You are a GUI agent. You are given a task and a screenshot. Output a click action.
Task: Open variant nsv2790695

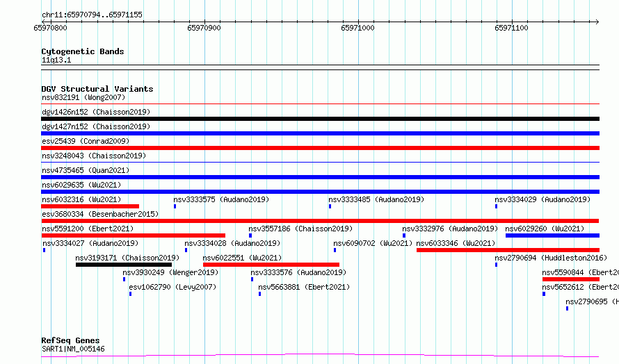tap(592, 301)
